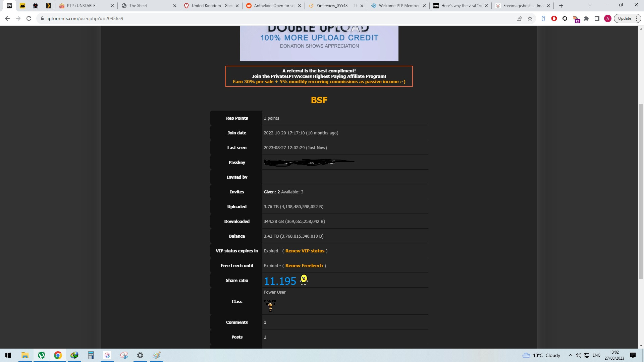This screenshot has width=644, height=362.
Task: Click the Opera red extension icon
Action: [x=554, y=18]
